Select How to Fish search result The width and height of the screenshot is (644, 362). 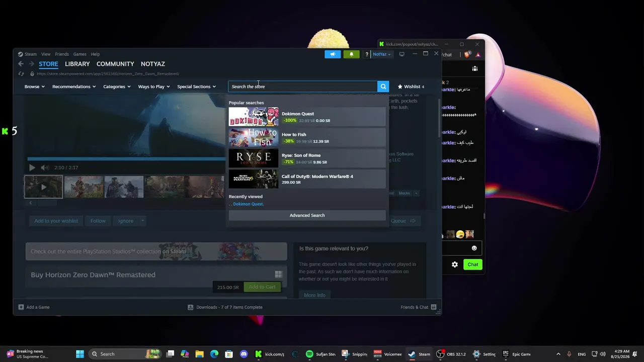tap(307, 138)
